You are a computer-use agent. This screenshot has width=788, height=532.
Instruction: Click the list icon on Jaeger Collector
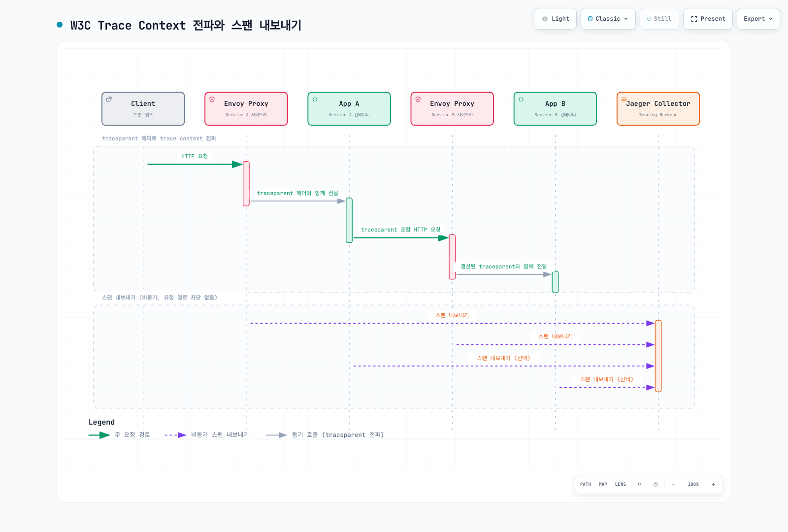coord(624,99)
